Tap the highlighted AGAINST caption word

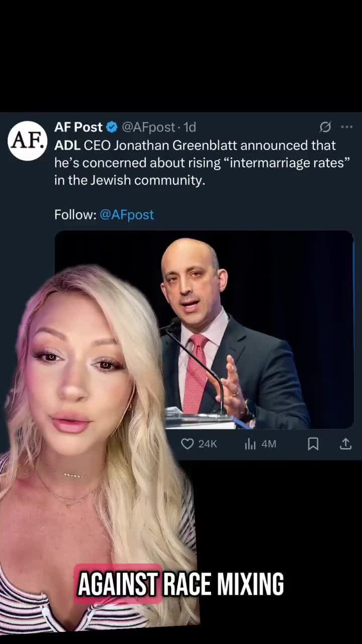118,584
